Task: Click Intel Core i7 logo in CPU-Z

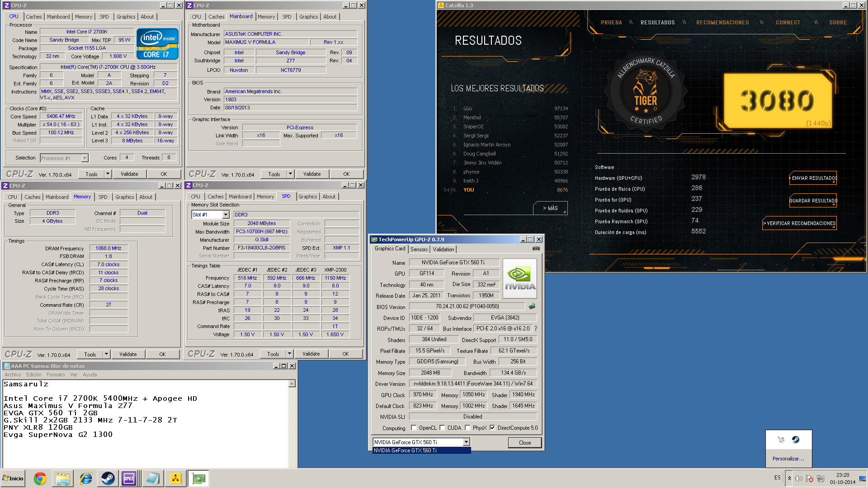Action: pos(157,44)
